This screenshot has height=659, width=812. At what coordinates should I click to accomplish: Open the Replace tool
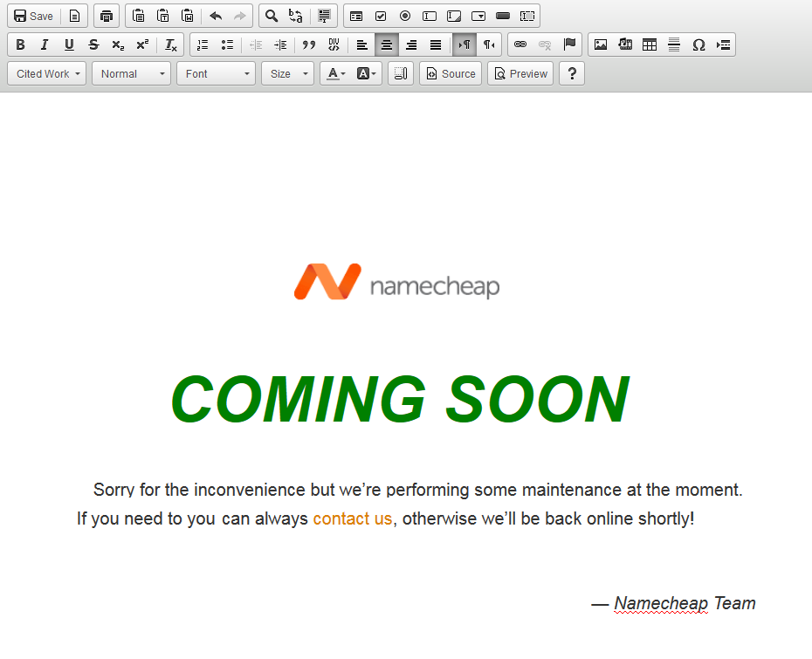[x=296, y=16]
